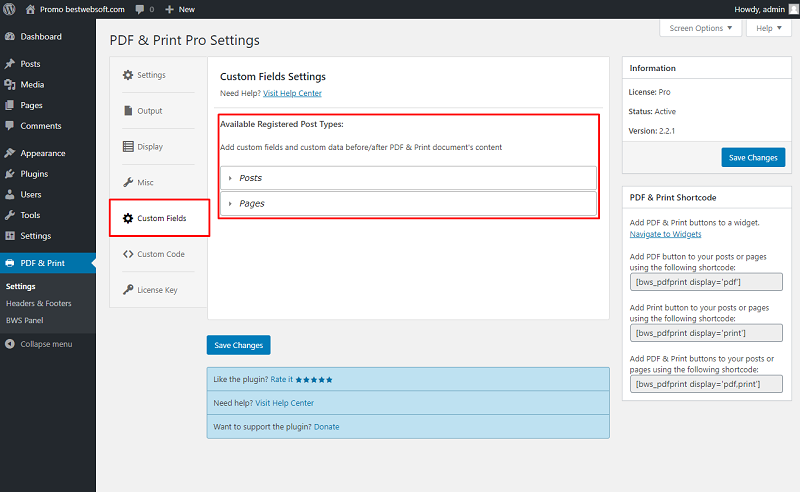The width and height of the screenshot is (800, 492).
Task: Click the Collapse menu label
Action: point(46,344)
